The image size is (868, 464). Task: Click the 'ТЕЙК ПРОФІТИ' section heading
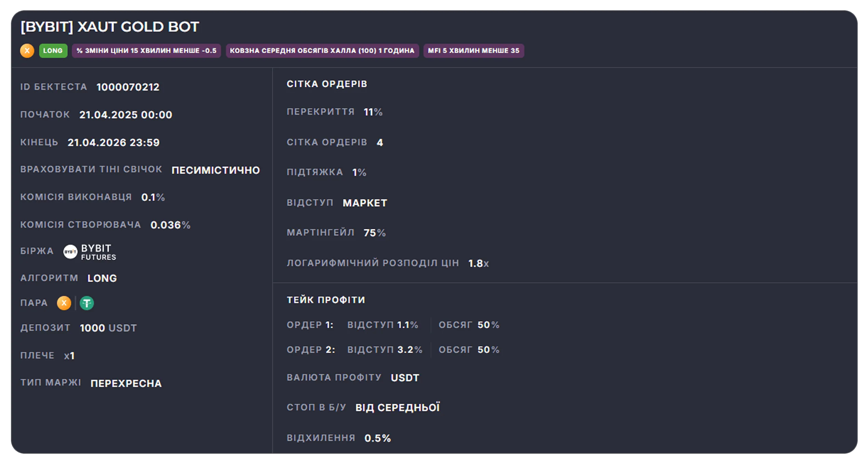326,300
